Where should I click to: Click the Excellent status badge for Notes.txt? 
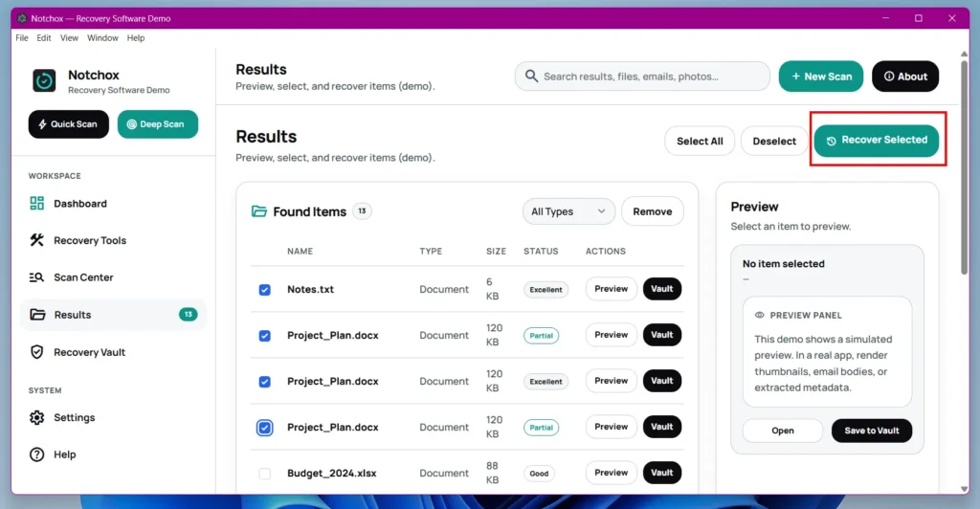pos(546,289)
